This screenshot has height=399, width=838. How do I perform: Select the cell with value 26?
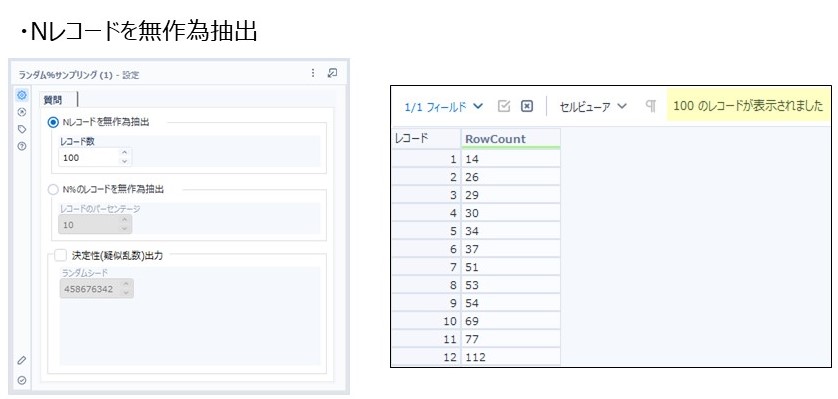510,177
